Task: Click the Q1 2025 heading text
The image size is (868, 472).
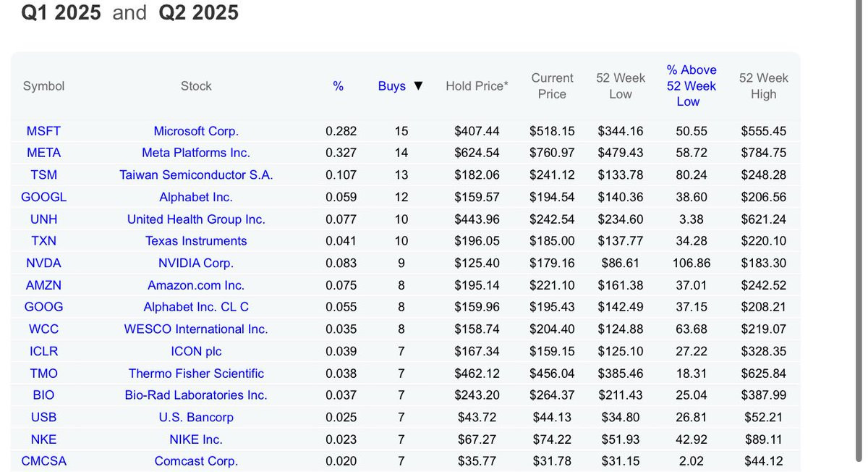Action: (61, 12)
